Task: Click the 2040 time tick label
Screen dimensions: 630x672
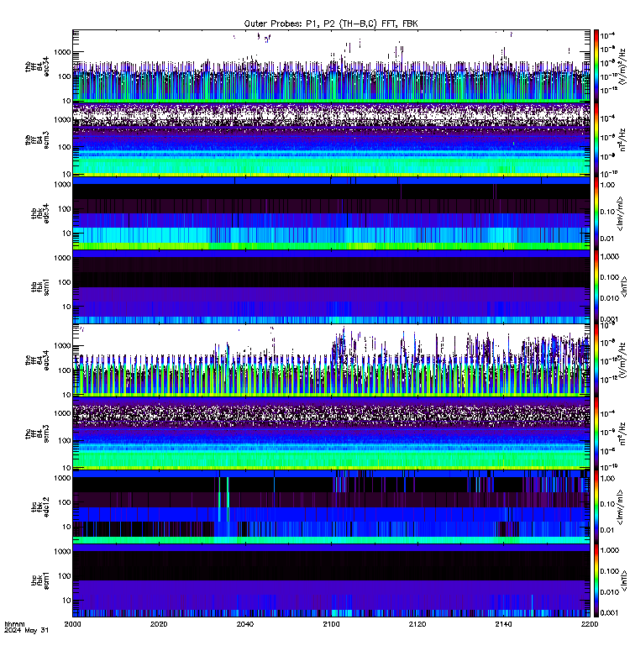Action: click(x=244, y=624)
